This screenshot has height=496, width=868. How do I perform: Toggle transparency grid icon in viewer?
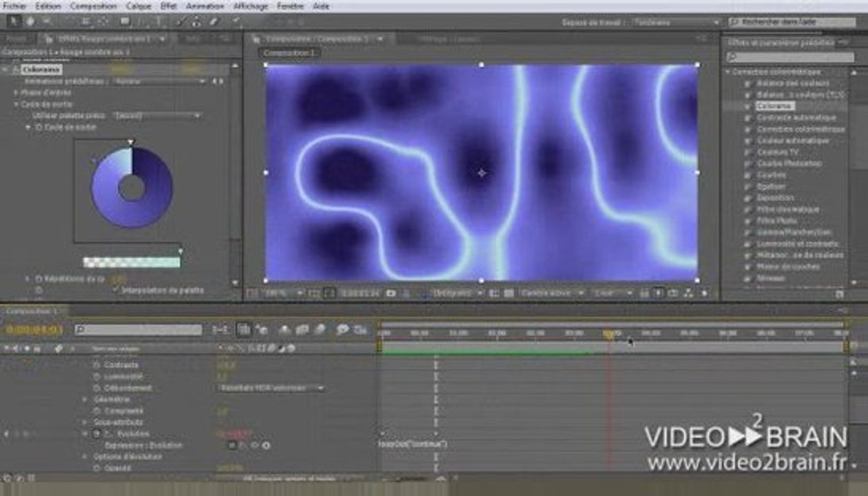(508, 293)
